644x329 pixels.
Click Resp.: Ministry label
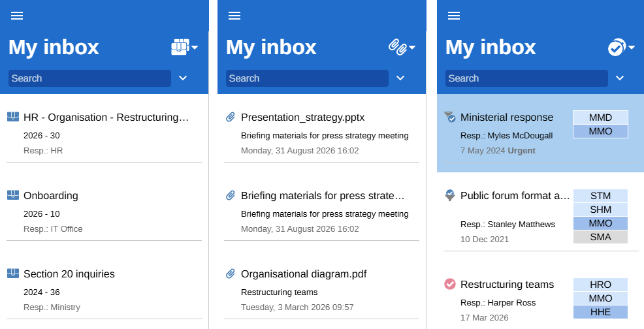[52, 307]
